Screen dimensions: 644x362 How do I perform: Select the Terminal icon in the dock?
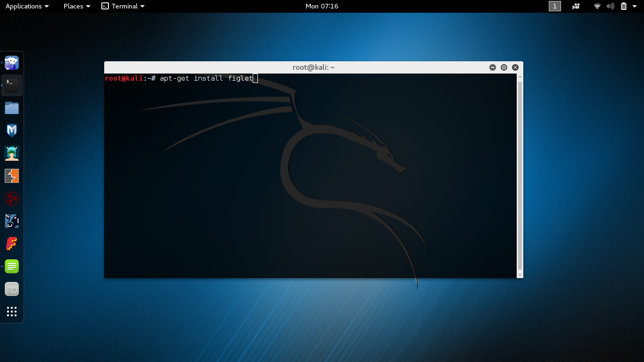coord(11,85)
